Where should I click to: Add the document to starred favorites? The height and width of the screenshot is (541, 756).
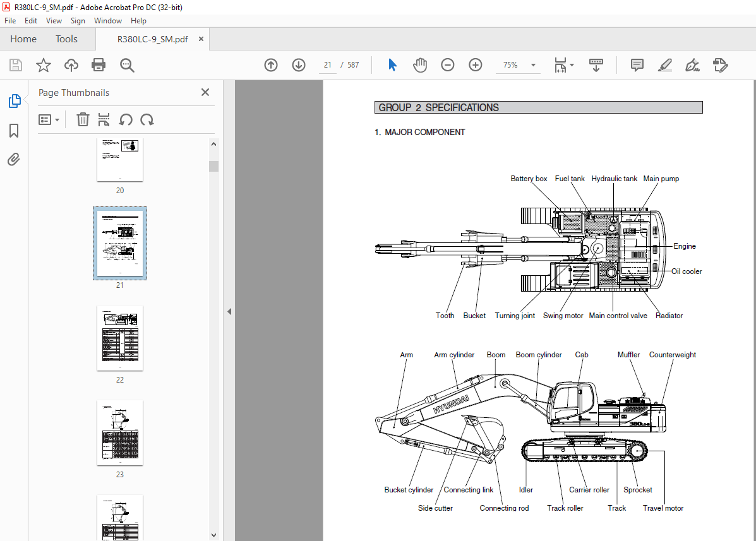click(x=44, y=65)
